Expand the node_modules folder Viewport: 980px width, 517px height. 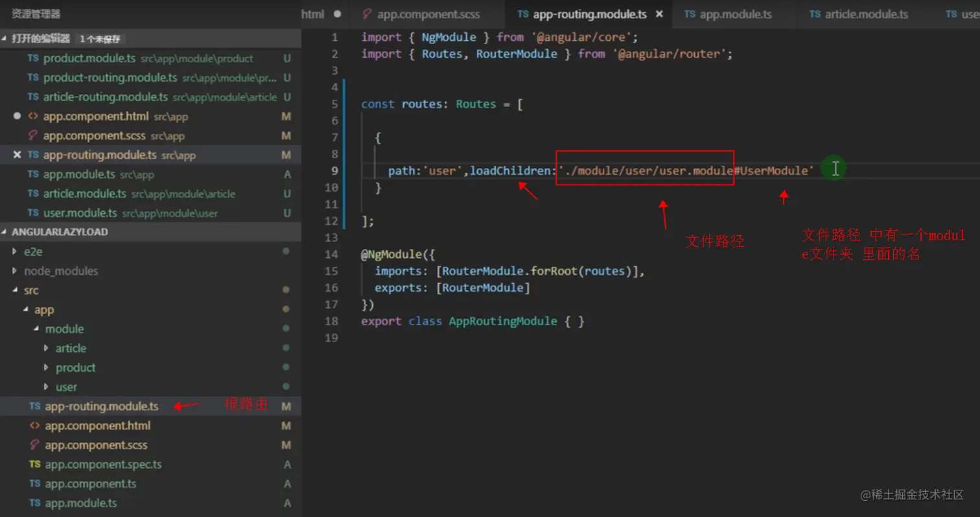point(15,271)
